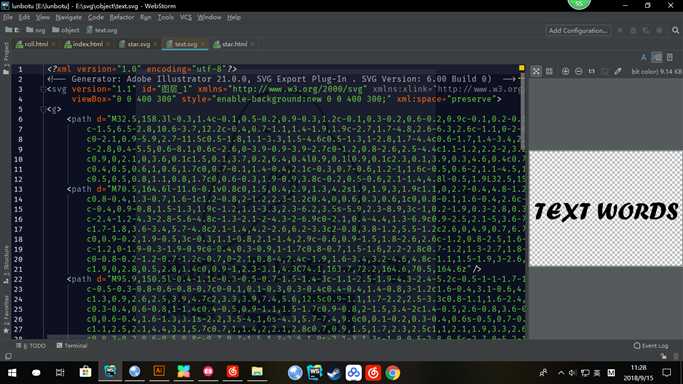
Task: Open Microsoft Store from taskbar
Action: tap(85, 372)
